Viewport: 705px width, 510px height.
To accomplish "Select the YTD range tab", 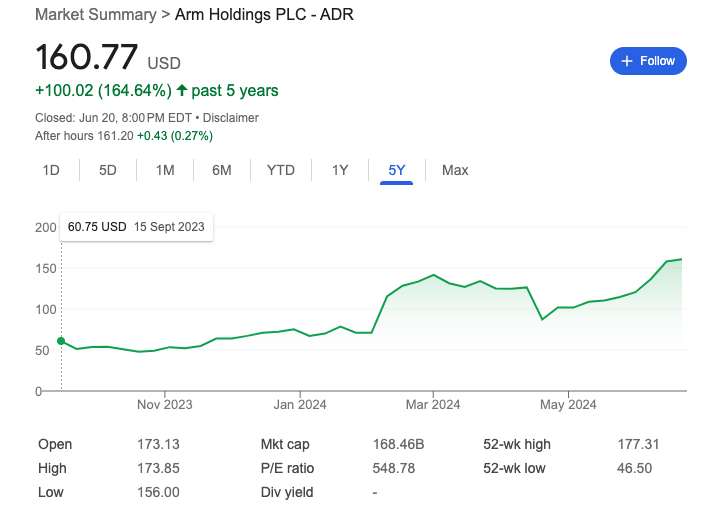I will (281, 170).
